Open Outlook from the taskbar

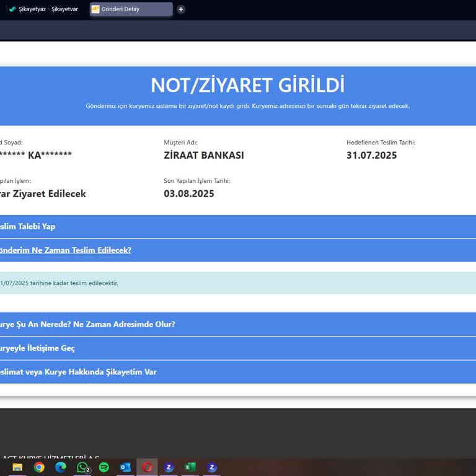click(125, 467)
